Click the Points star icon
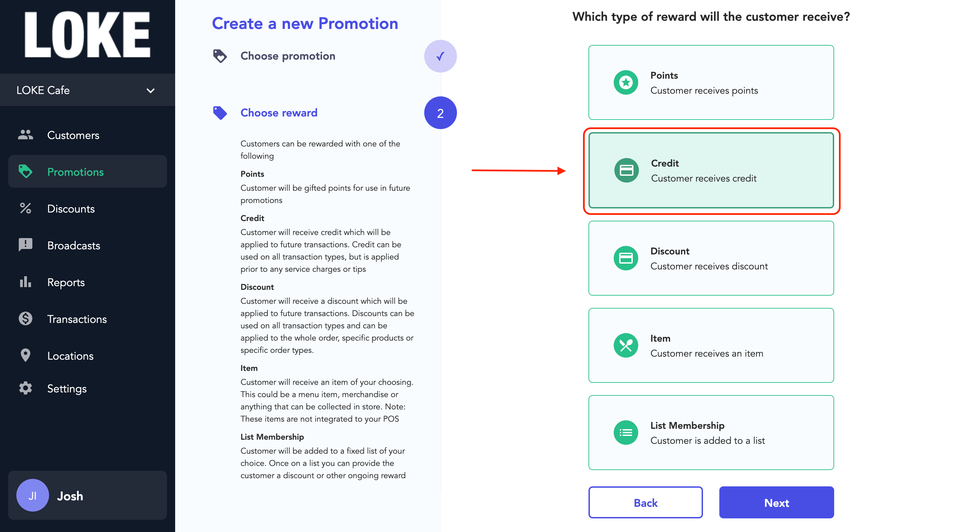 coord(626,82)
